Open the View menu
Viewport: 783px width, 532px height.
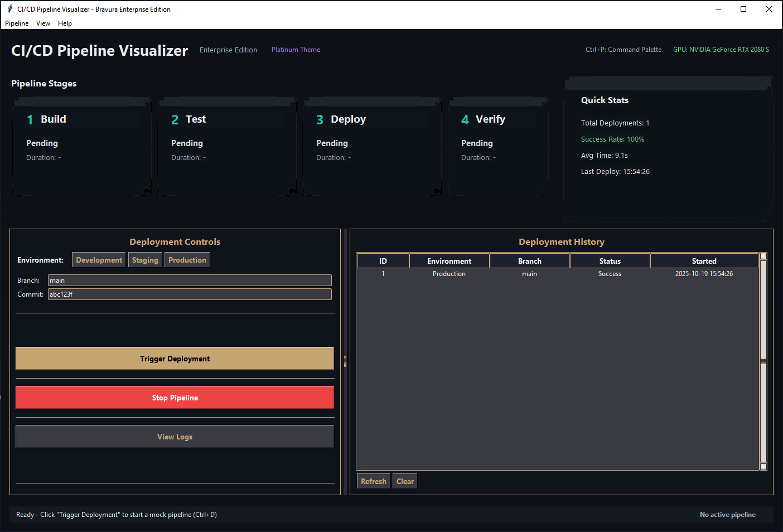pyautogui.click(x=43, y=23)
